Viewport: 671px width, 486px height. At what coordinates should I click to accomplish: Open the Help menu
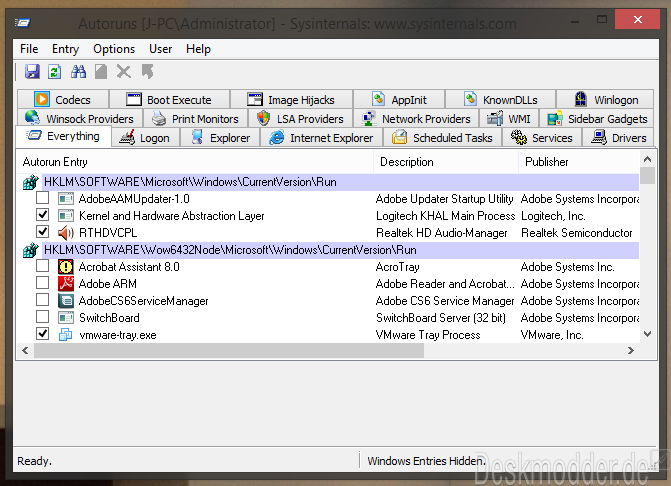click(198, 49)
